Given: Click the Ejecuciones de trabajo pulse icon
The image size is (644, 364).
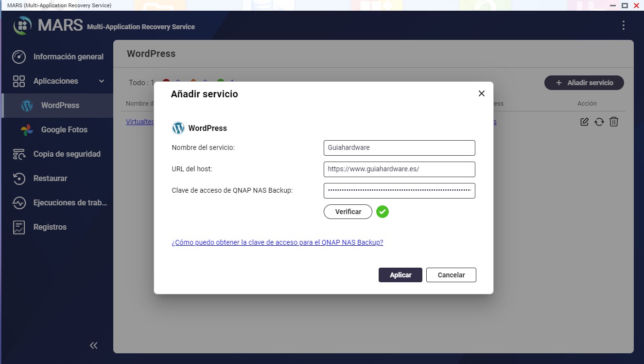Looking at the screenshot, I should point(19,203).
